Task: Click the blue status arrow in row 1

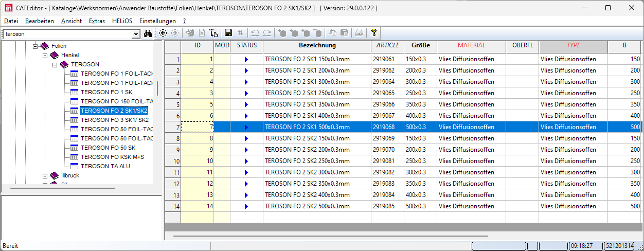Action: (x=246, y=59)
